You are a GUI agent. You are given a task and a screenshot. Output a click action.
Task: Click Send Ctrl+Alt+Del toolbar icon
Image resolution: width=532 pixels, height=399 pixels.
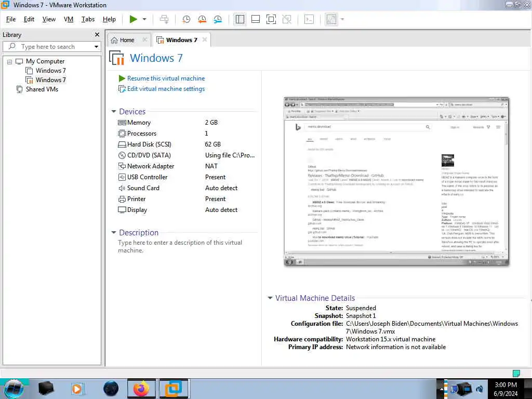164,19
